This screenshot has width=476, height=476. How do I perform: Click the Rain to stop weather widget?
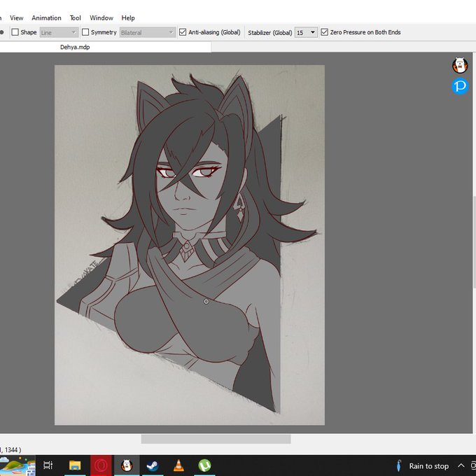point(422,466)
